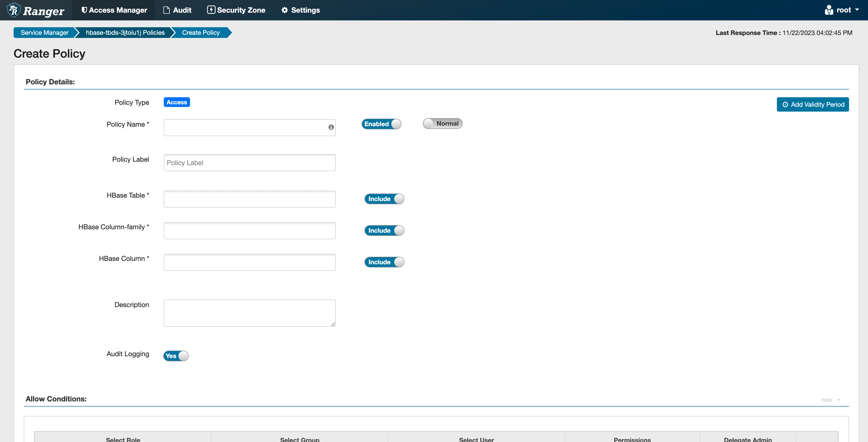
Task: Turn off Audit Logging Yes toggle
Action: tap(176, 356)
